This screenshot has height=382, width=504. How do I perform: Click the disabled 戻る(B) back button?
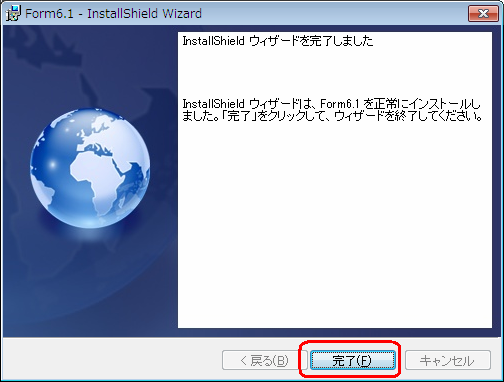point(264,360)
